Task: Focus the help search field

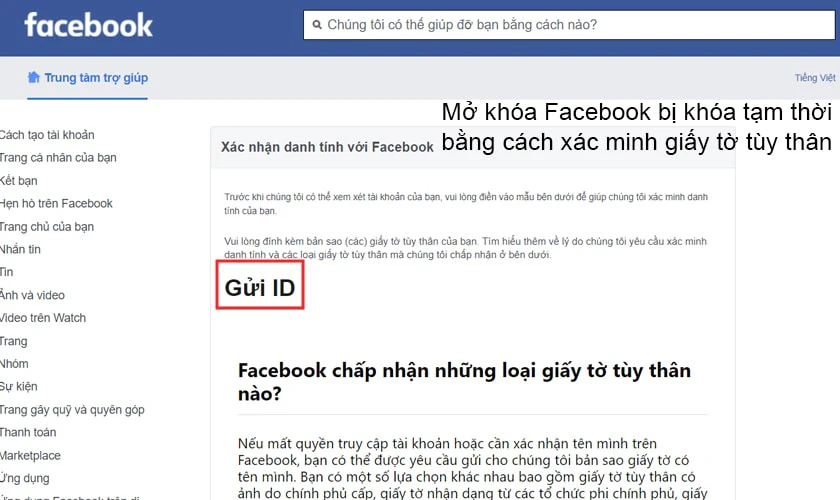Action: tap(569, 25)
